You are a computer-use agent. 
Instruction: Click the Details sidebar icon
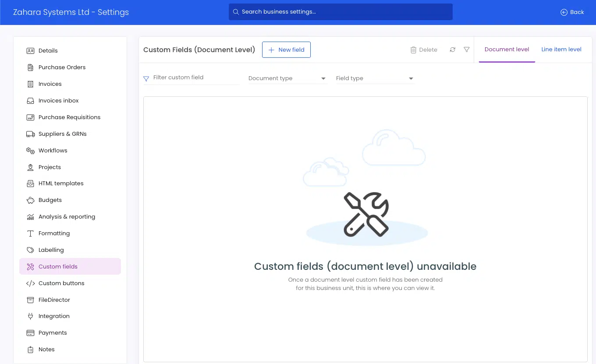[x=30, y=51]
